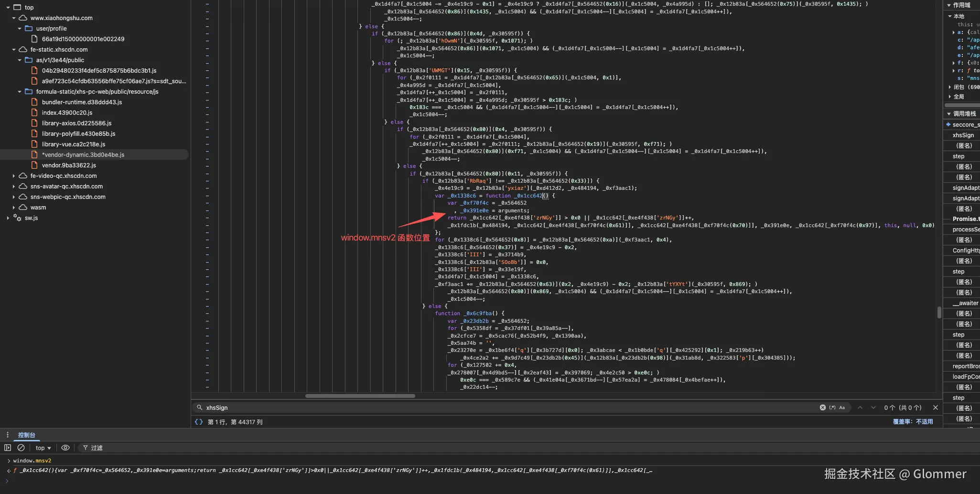Viewport: 980px width, 494px height.
Task: Click the window frame icon beside top
Action: click(x=17, y=8)
